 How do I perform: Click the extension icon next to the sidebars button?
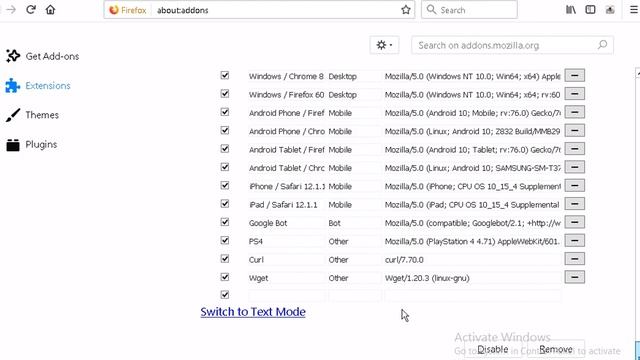(x=610, y=10)
